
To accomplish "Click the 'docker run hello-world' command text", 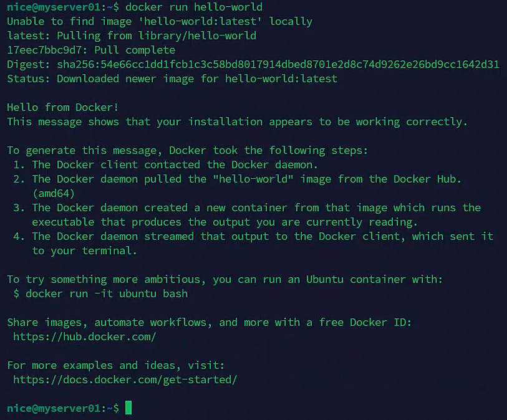I will point(194,7).
